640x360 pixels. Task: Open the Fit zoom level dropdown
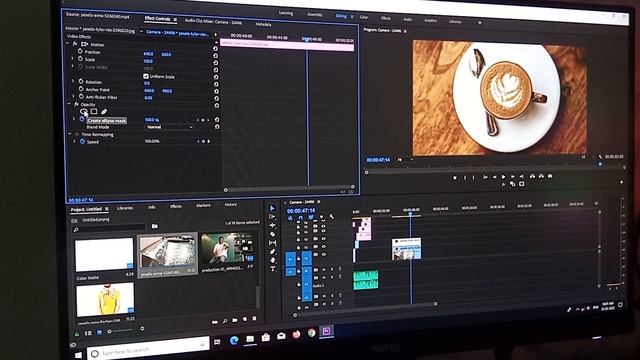point(405,160)
